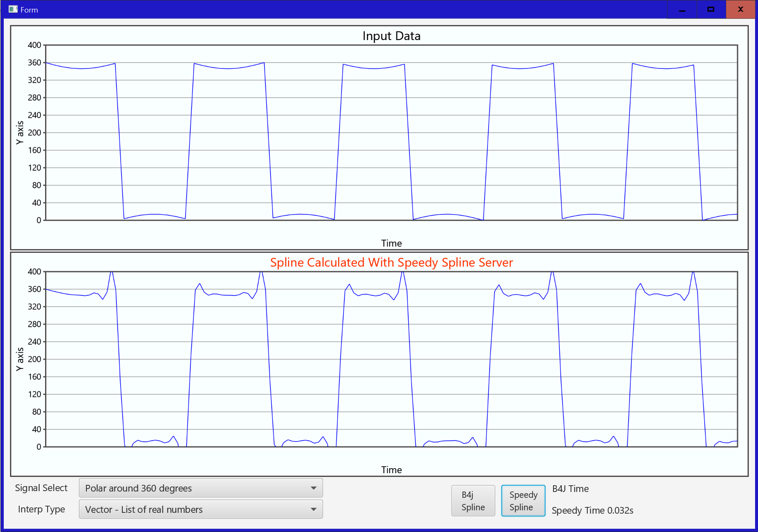Click the B4J Time label

click(x=571, y=489)
